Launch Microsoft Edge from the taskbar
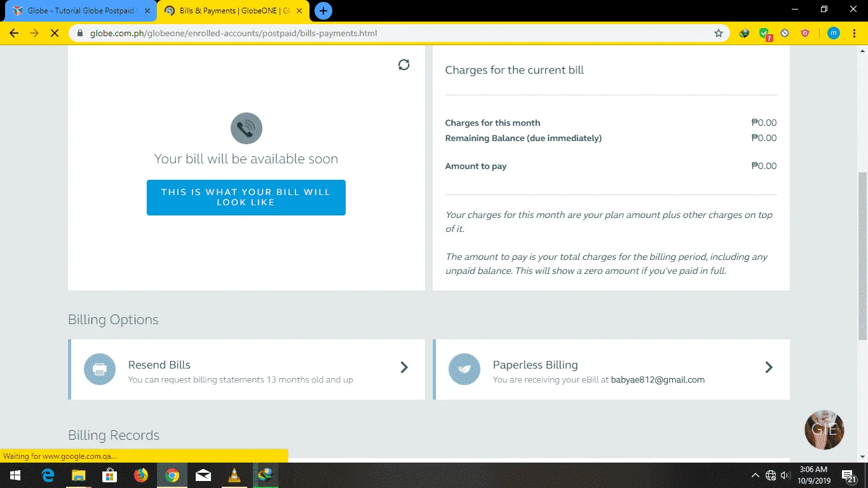The width and height of the screenshot is (868, 488). 48,475
